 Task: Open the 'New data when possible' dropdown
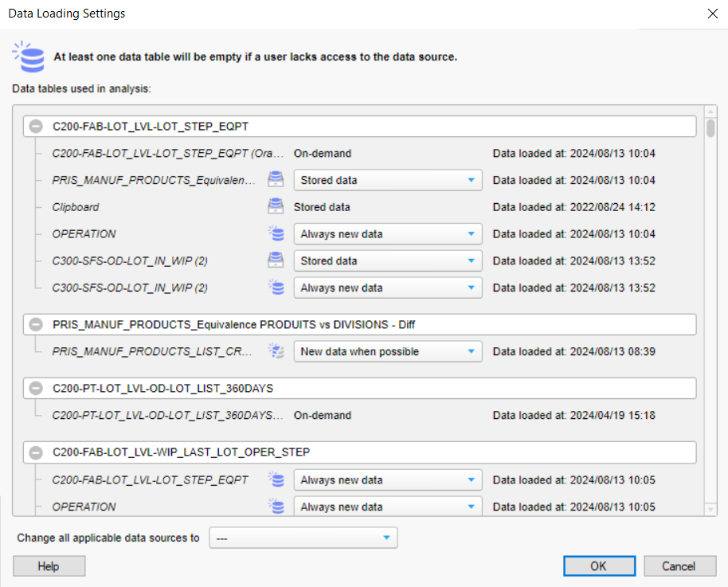coord(388,351)
